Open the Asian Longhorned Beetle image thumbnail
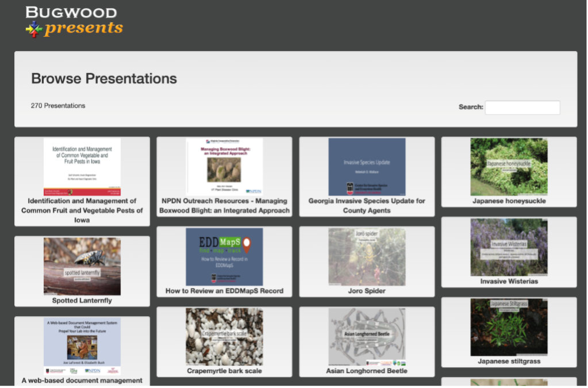Image resolution: width=588 pixels, height=388 pixels. point(367,337)
